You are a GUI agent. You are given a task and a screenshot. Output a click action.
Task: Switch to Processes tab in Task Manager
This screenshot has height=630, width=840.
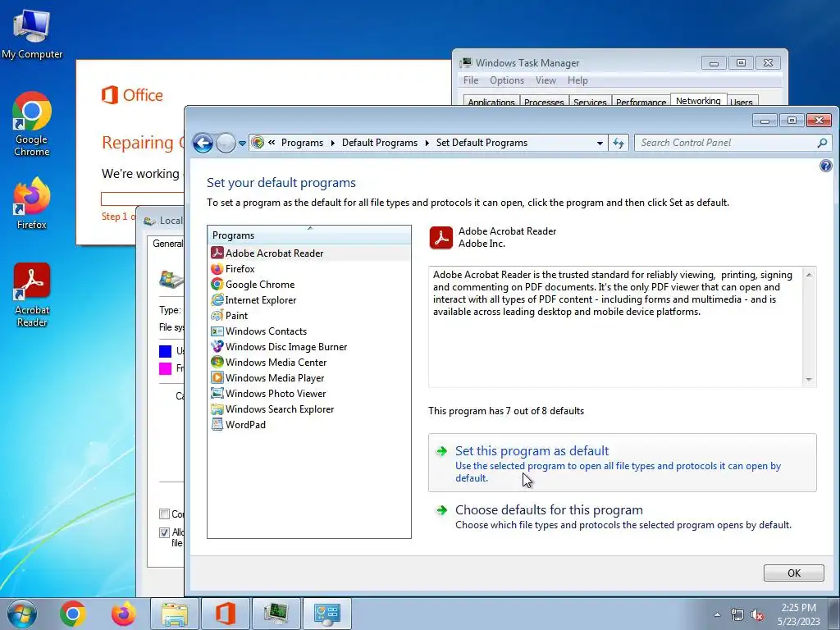(x=544, y=101)
